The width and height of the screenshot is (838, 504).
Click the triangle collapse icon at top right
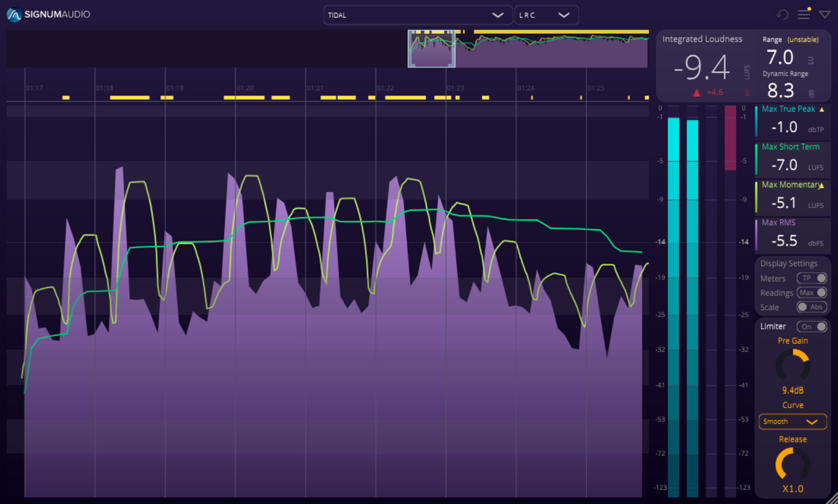(825, 15)
